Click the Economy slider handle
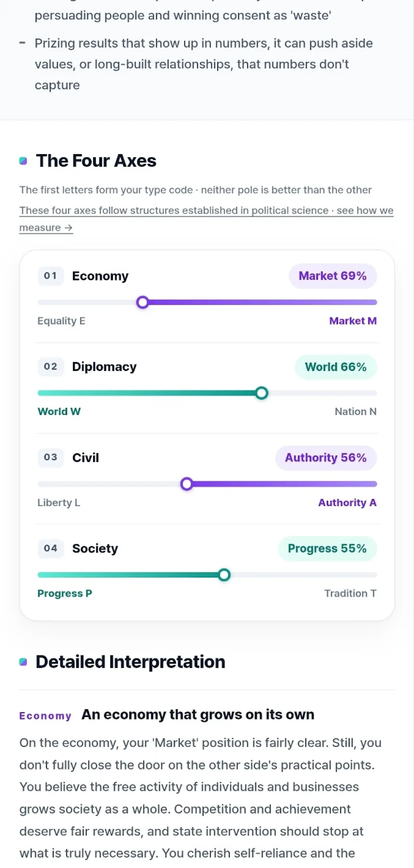This screenshot has height=868, width=414. [x=143, y=302]
